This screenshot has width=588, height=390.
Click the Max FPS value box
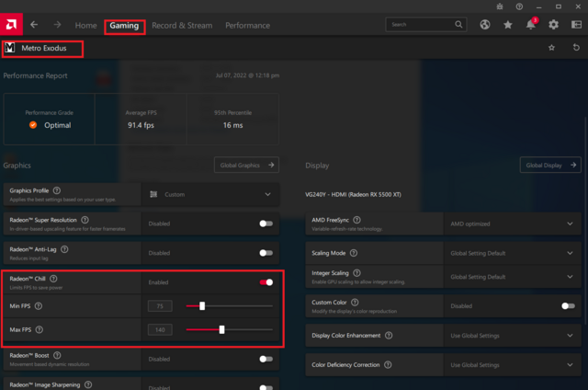tap(160, 329)
